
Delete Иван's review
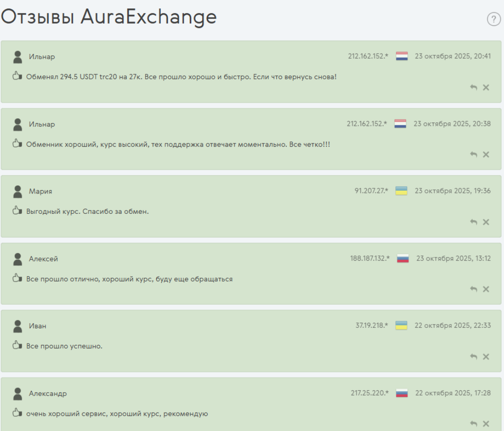pyautogui.click(x=486, y=357)
